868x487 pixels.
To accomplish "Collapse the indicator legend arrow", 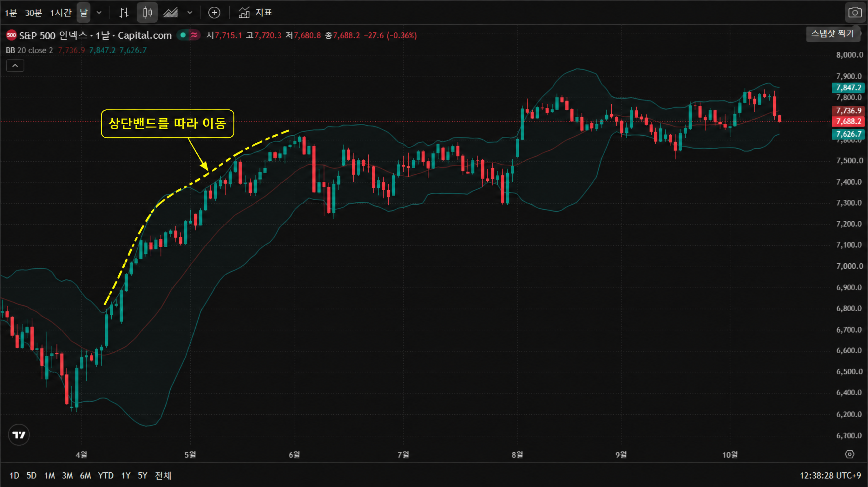I will pyautogui.click(x=15, y=66).
